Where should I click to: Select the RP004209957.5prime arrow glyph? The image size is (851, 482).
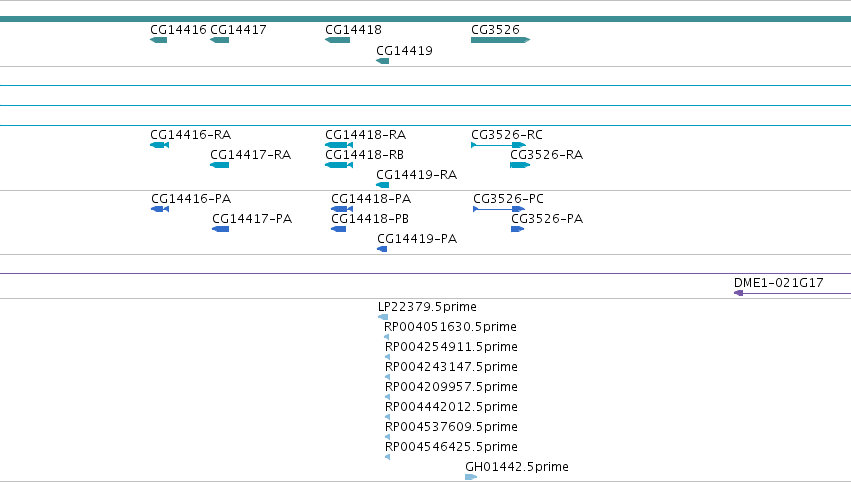(x=387, y=397)
